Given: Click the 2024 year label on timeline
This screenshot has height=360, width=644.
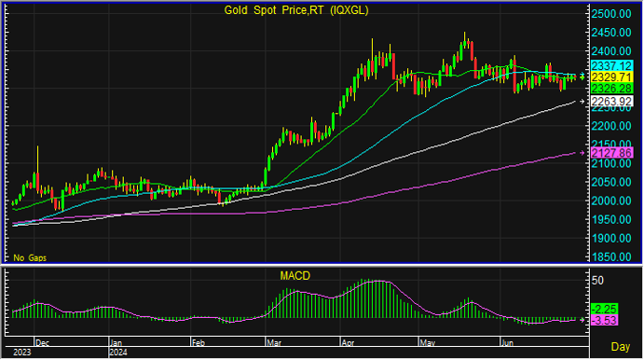Looking at the screenshot, I should coord(118,353).
